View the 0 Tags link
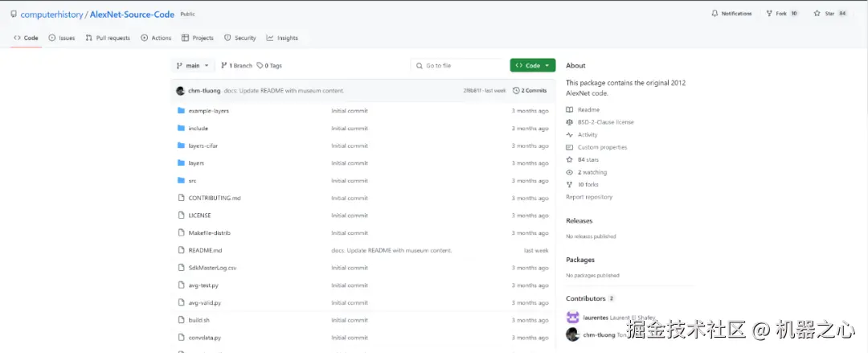This screenshot has width=868, height=353. pyautogui.click(x=269, y=65)
